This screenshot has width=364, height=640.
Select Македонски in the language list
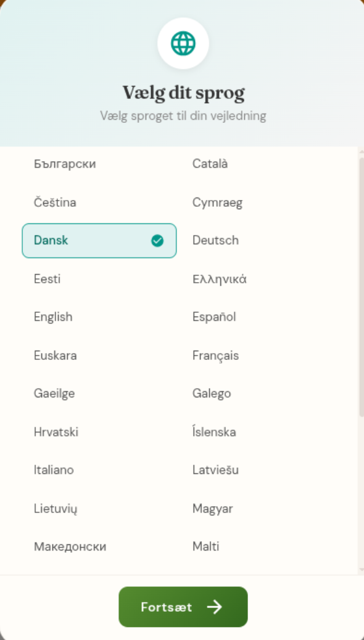click(99, 547)
